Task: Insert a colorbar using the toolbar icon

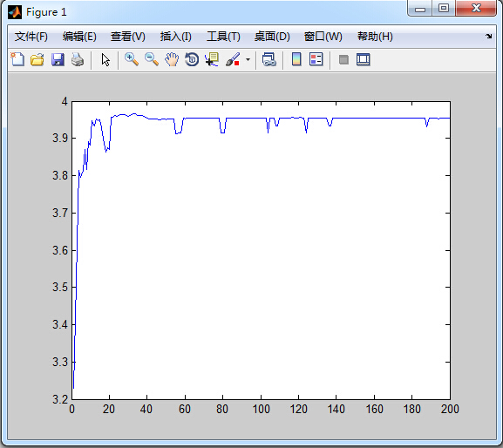Action: pyautogui.click(x=296, y=59)
